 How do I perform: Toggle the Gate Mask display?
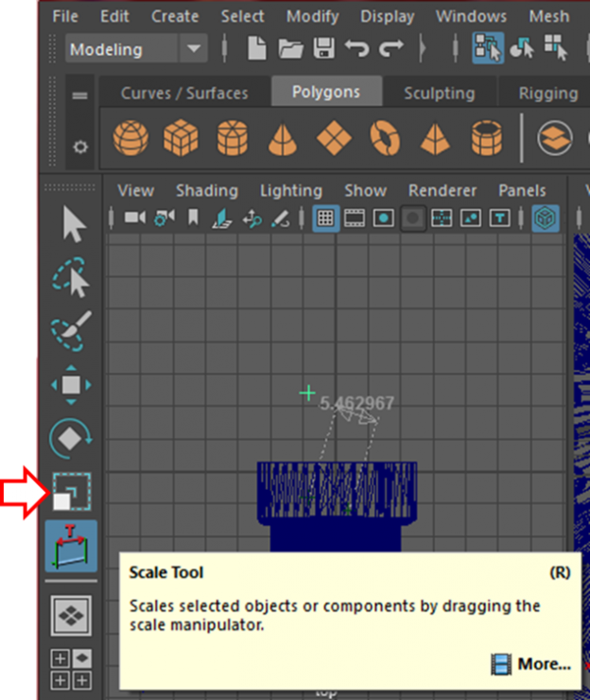point(413,218)
